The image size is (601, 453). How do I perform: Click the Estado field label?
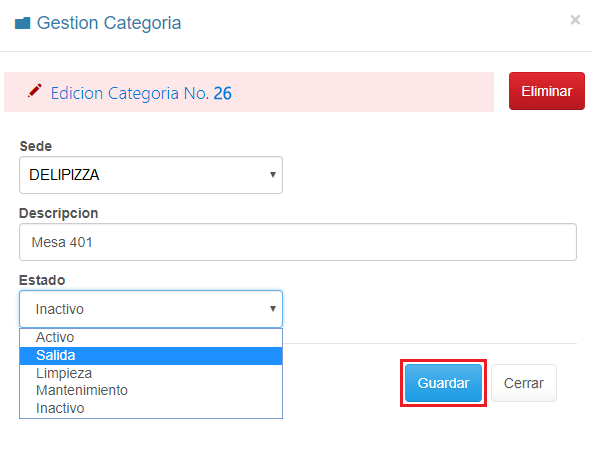pyautogui.click(x=42, y=280)
